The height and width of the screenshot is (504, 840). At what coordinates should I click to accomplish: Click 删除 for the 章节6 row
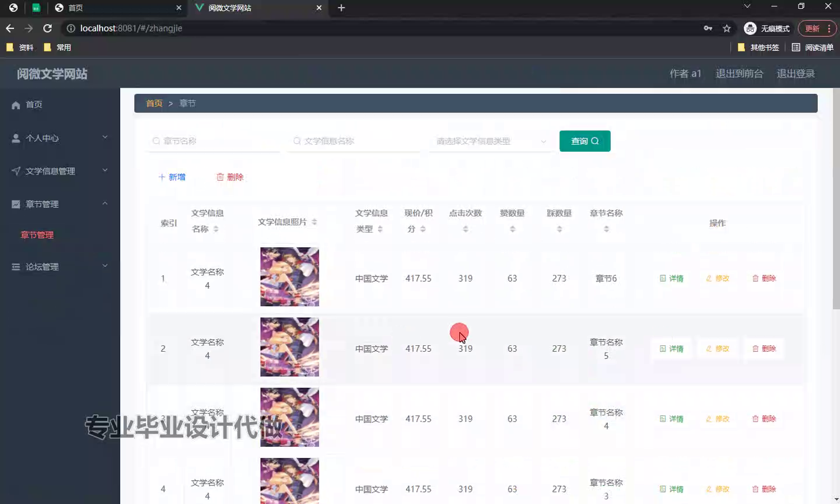764,278
